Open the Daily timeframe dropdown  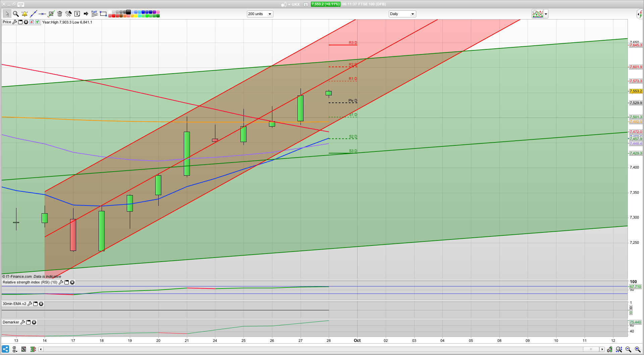[x=402, y=14]
